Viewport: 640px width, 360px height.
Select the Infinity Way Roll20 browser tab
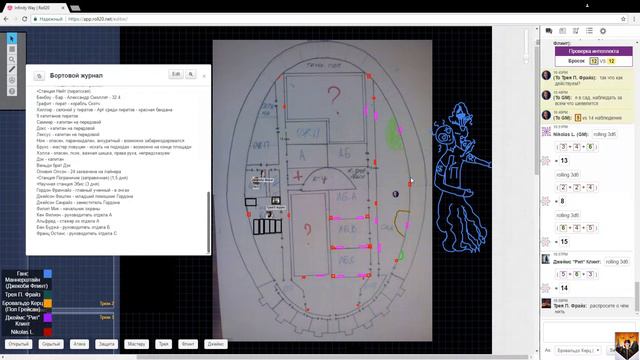pyautogui.click(x=36, y=8)
